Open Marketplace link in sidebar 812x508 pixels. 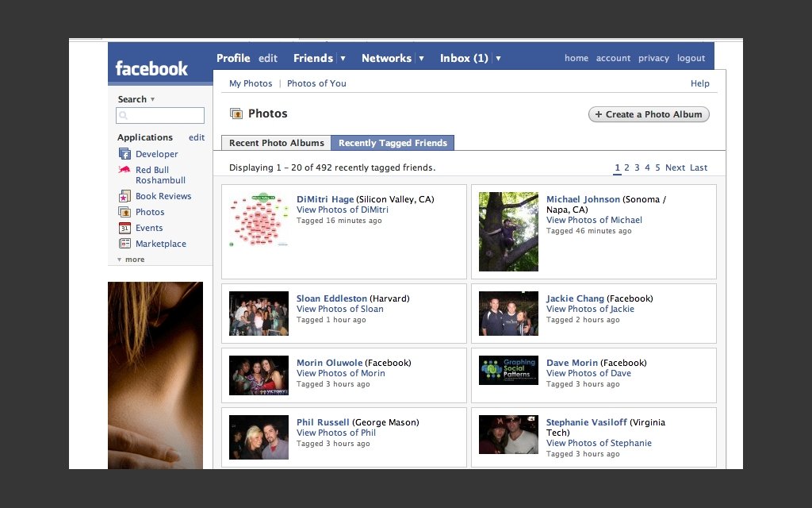click(x=160, y=244)
